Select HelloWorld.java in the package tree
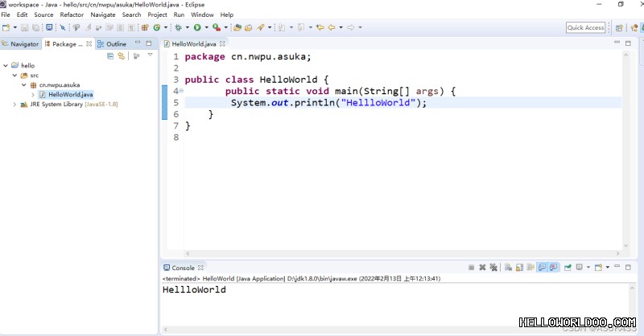Viewport: 644px width, 336px height. (x=71, y=94)
